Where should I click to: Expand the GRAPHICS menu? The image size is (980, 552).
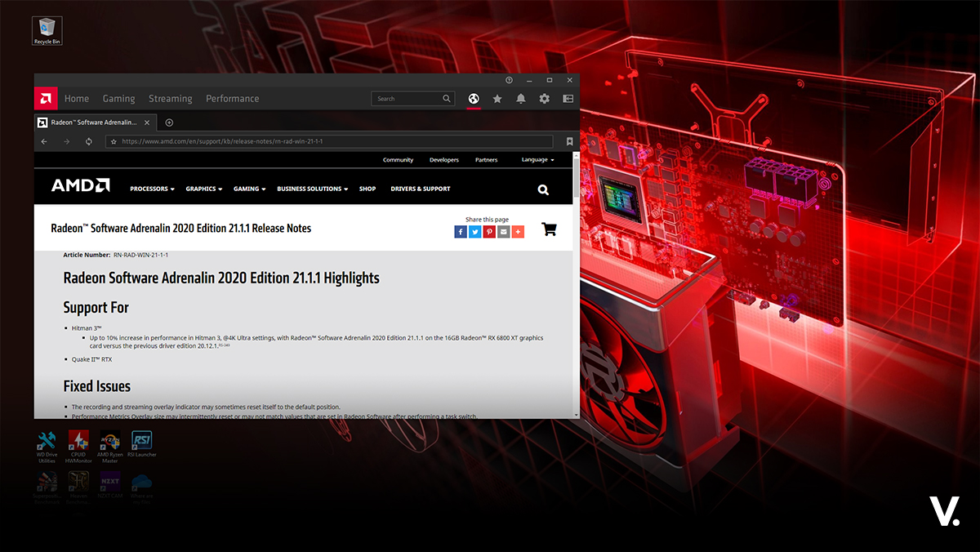coord(203,189)
